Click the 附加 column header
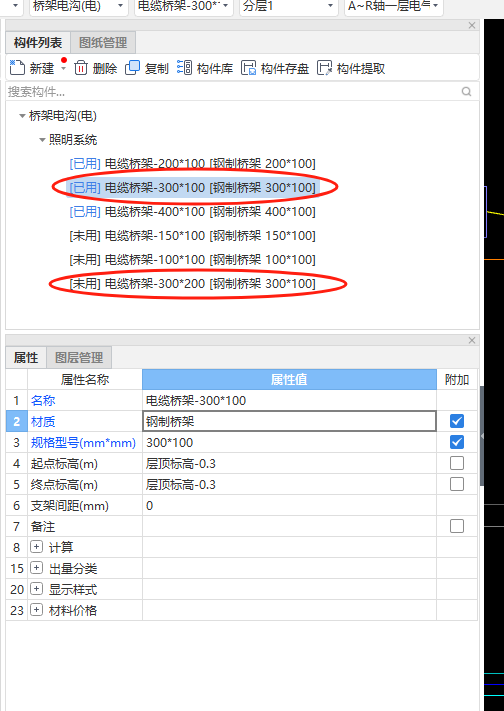The width and height of the screenshot is (504, 711). 457,380
